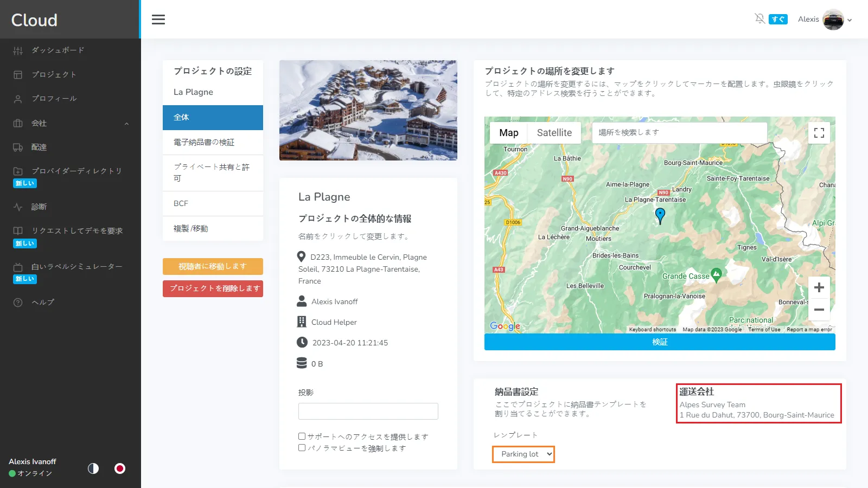
Task: Click the muted notification bell icon
Action: click(x=759, y=18)
